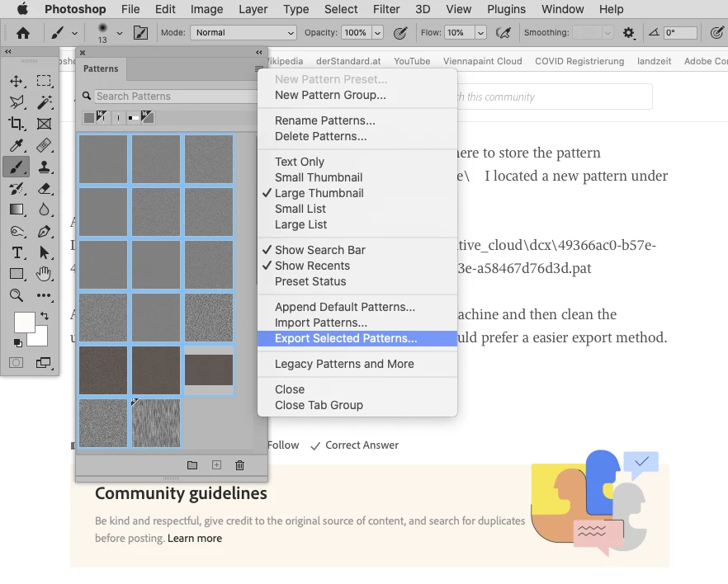Select the Move tool

pos(17,81)
